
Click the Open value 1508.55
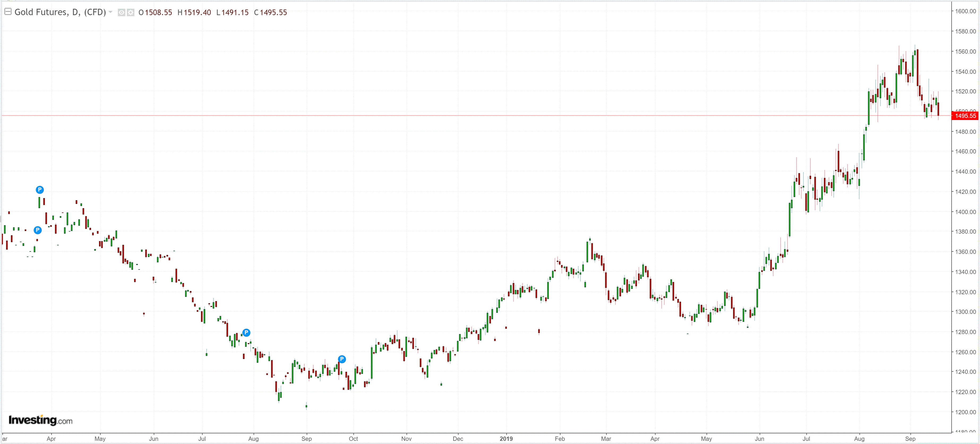[x=158, y=12]
